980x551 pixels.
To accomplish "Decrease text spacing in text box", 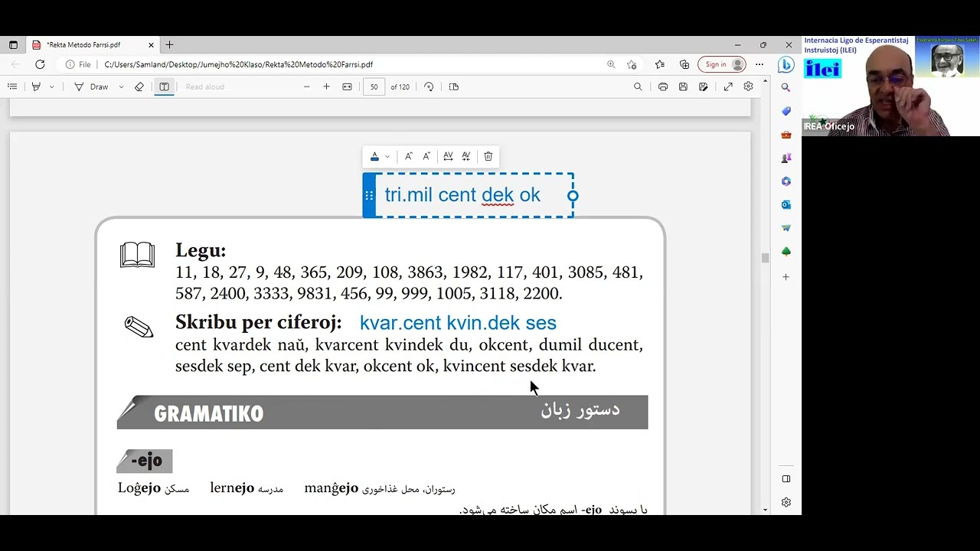I will pyautogui.click(x=466, y=156).
